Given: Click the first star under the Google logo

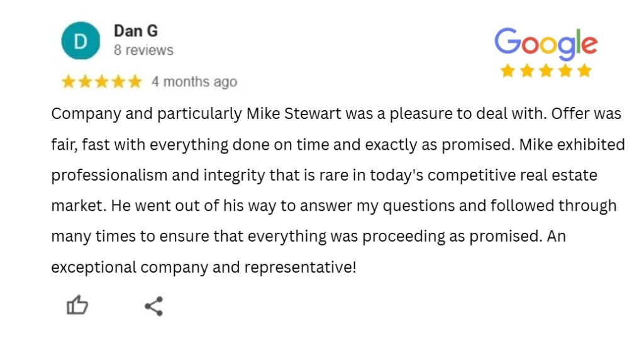Looking at the screenshot, I should coord(508,70).
